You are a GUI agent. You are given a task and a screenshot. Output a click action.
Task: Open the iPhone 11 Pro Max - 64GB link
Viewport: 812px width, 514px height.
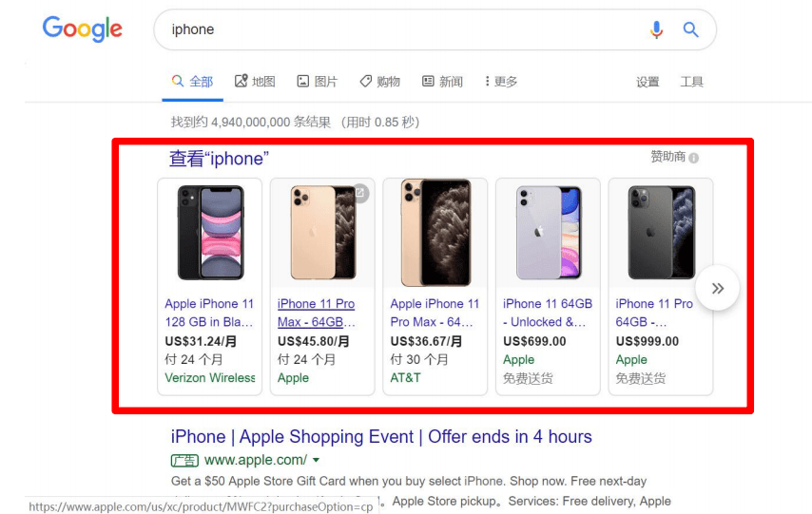pos(317,313)
